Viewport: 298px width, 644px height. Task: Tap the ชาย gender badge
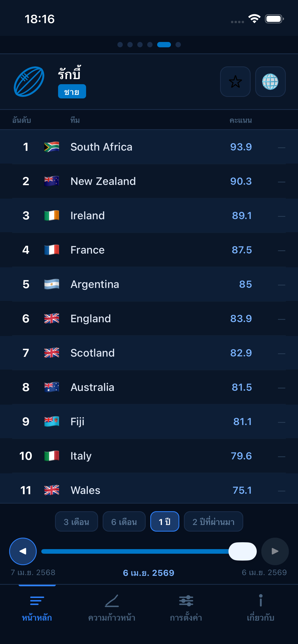coord(72,91)
